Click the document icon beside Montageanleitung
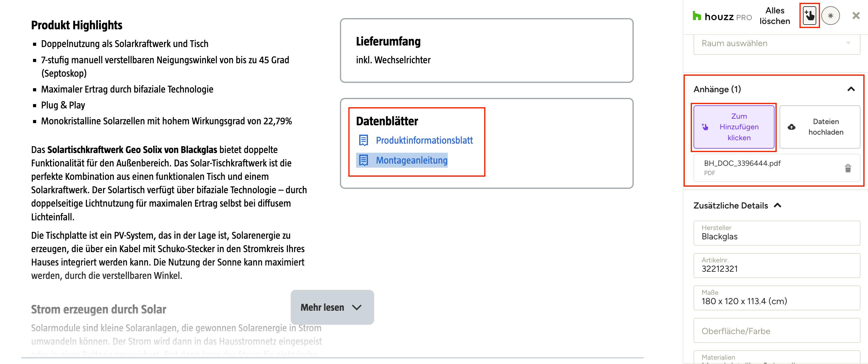 tap(363, 160)
